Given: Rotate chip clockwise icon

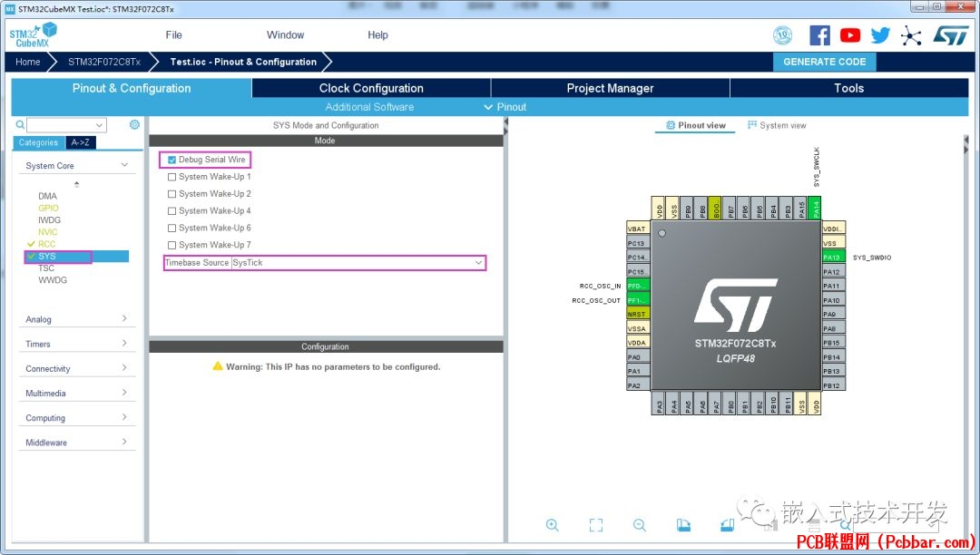Looking at the screenshot, I should (x=683, y=525).
